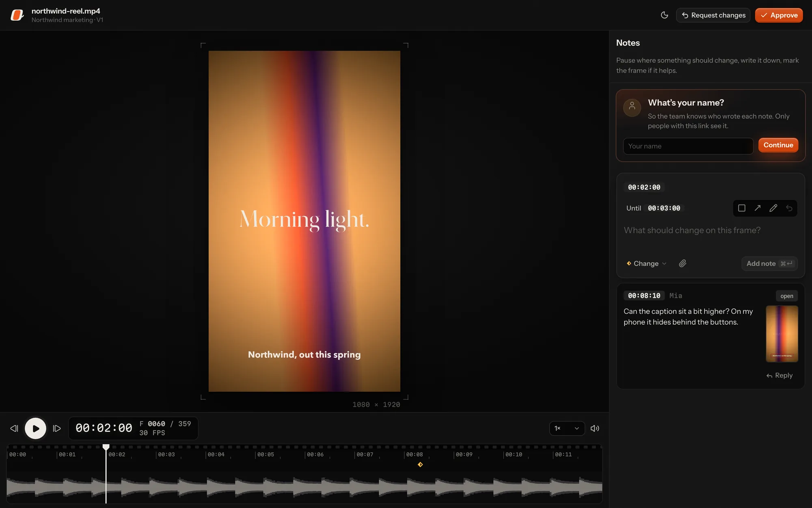Click the video preview frame
The height and width of the screenshot is (508, 812).
click(304, 221)
